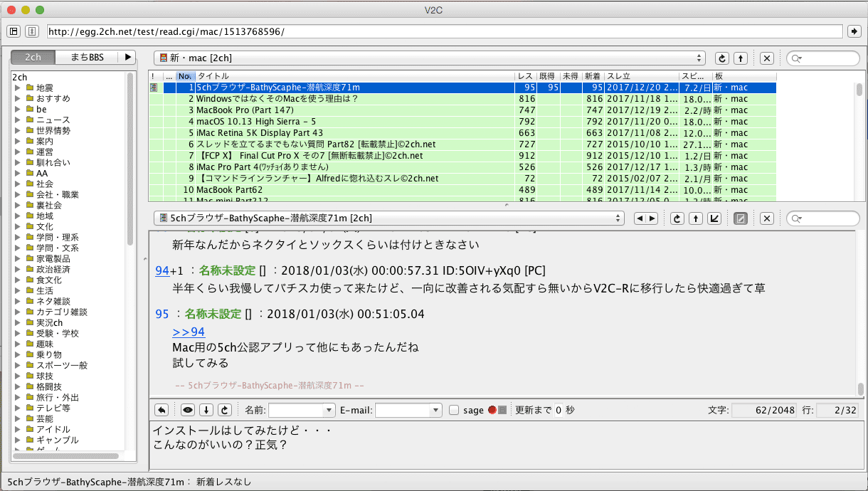Expand the 地震 category folder
The image size is (868, 491).
(x=18, y=88)
